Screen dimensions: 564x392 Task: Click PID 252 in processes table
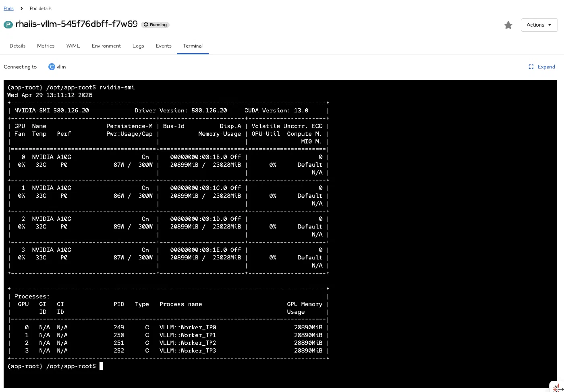click(119, 351)
